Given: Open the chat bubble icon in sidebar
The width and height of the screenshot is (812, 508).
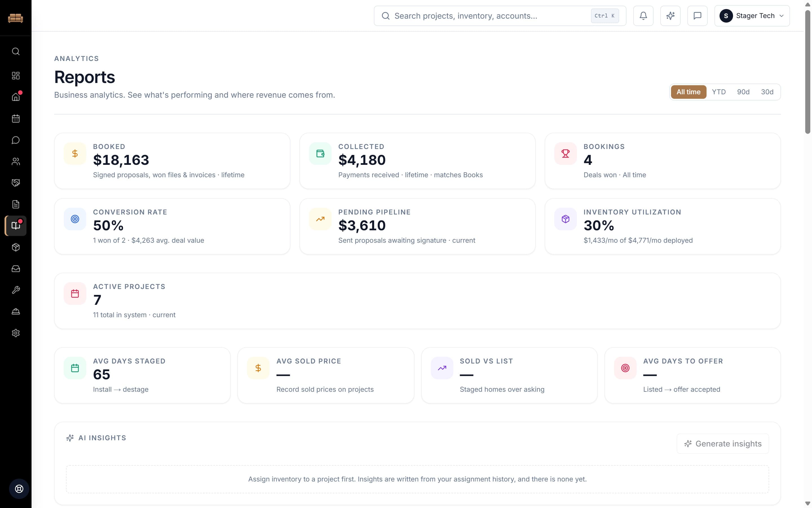Looking at the screenshot, I should [x=16, y=140].
